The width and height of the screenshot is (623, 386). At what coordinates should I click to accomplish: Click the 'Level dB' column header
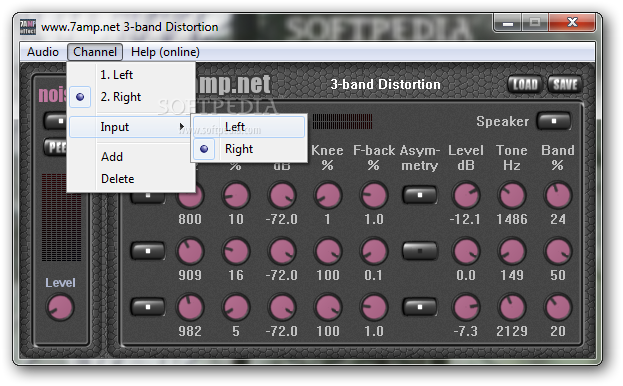(466, 158)
